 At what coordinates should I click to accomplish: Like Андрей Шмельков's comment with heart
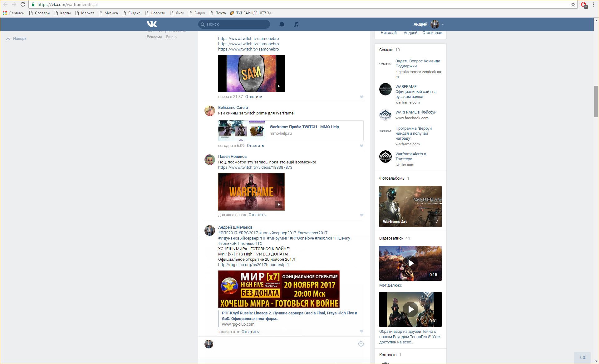(x=361, y=331)
